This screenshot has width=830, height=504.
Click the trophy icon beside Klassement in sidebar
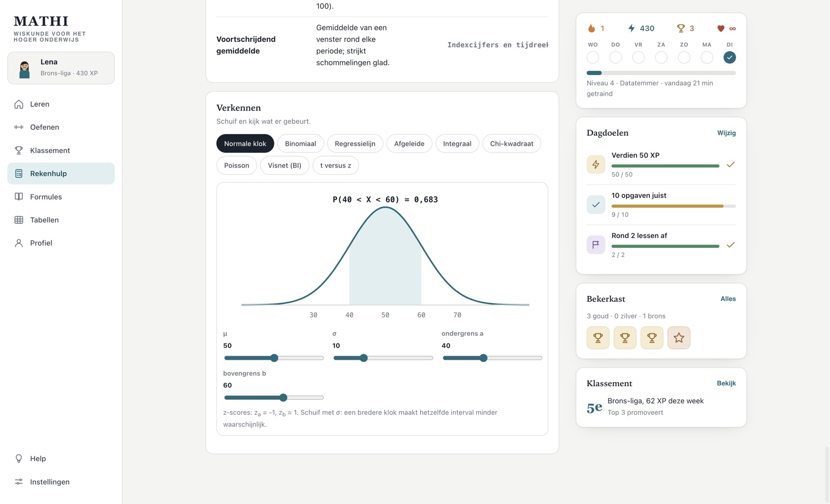(x=19, y=150)
